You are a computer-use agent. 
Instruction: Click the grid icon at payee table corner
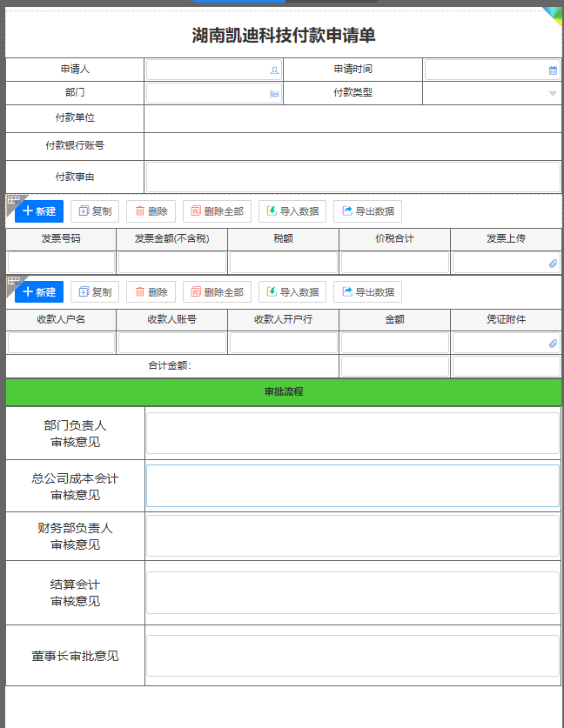point(13,281)
